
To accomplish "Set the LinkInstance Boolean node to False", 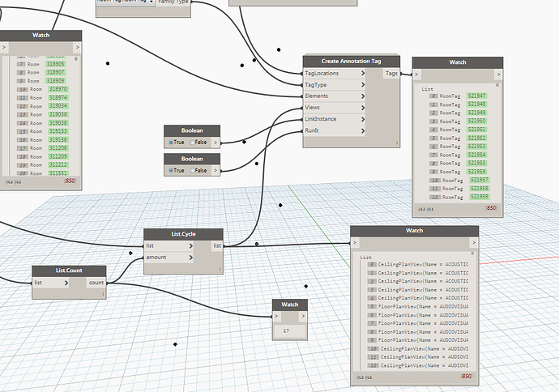I will (x=193, y=143).
